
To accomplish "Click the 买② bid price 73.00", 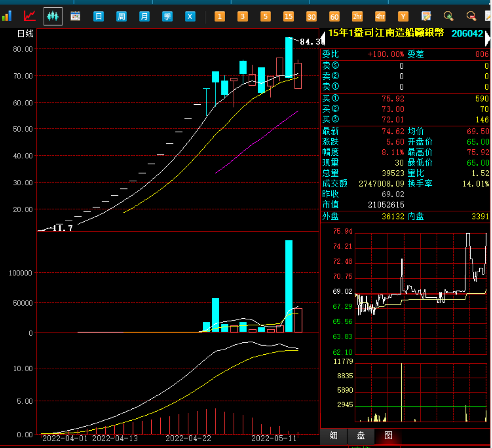I will 393,109.
